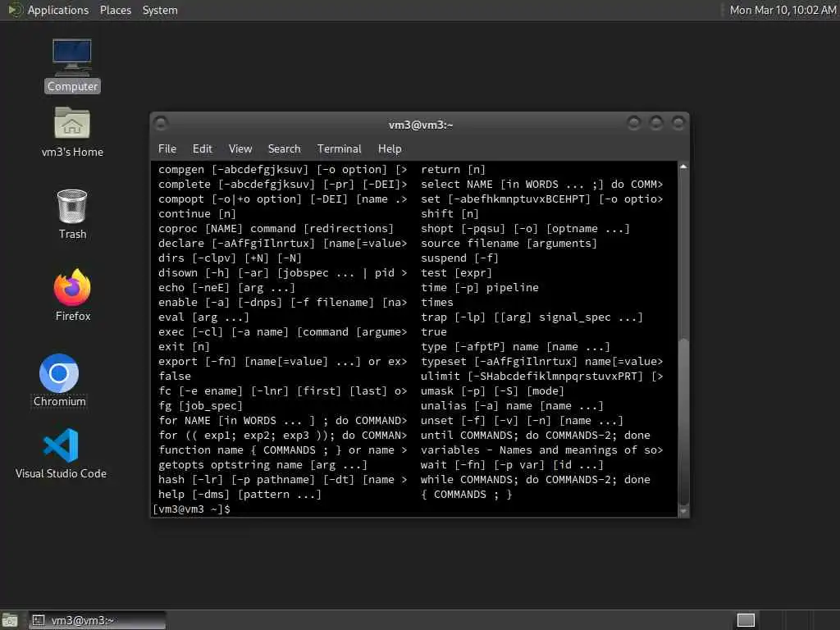Click the 'help [-dms] [pattern ...]' line

click(x=240, y=494)
